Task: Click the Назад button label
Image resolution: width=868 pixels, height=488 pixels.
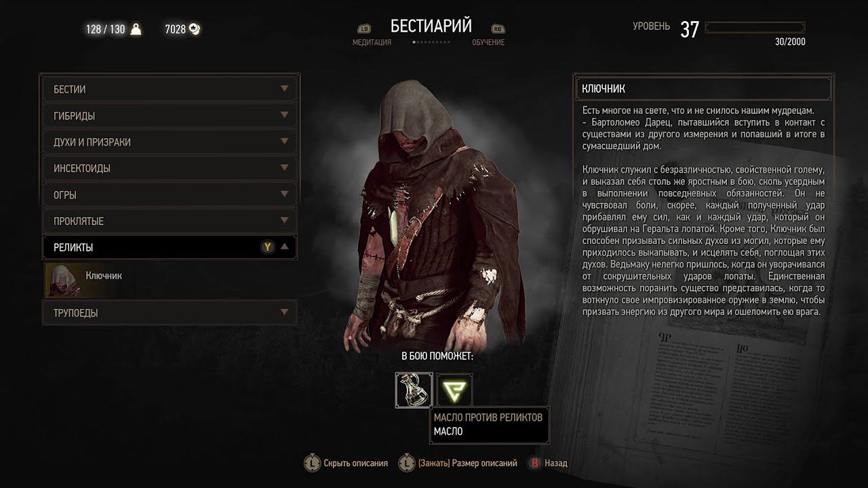Action: (556, 464)
